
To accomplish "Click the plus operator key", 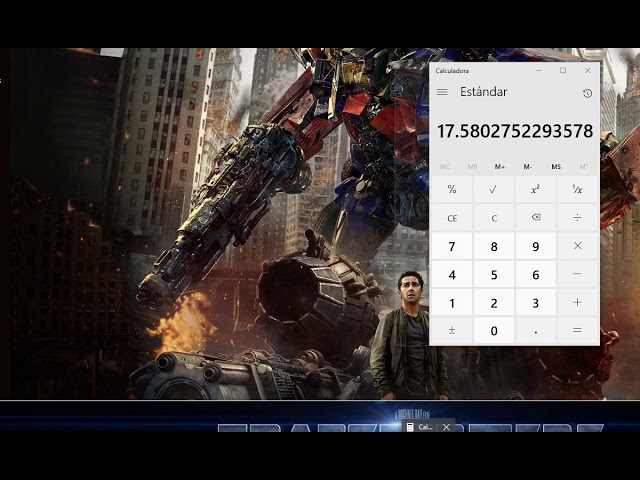I will [x=578, y=302].
